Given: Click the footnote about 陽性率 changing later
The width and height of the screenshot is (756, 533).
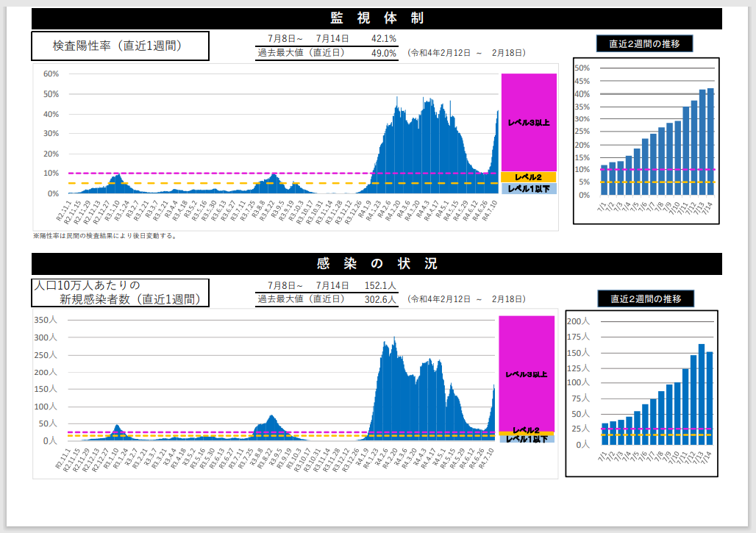Looking at the screenshot, I should coord(104,236).
